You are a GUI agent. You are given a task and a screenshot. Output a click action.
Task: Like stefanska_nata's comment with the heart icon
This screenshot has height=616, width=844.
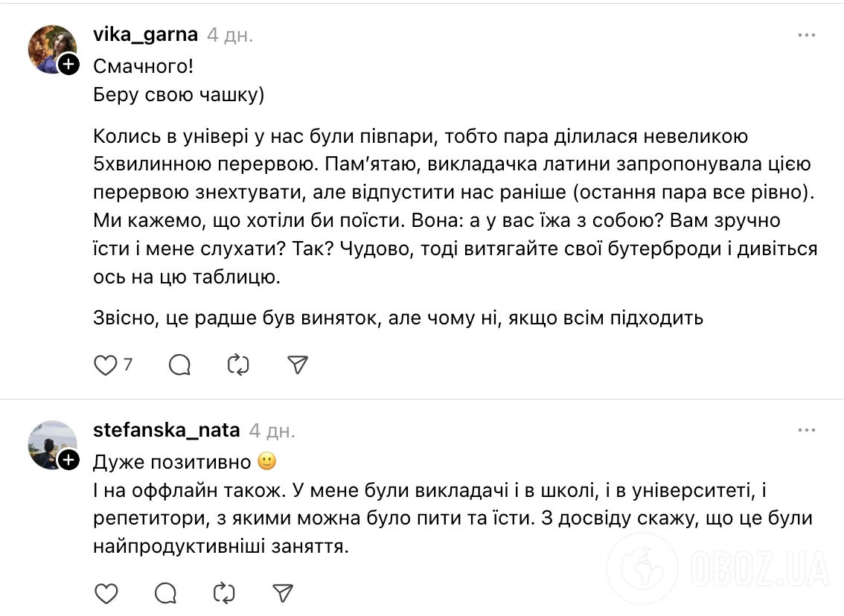pos(106,594)
